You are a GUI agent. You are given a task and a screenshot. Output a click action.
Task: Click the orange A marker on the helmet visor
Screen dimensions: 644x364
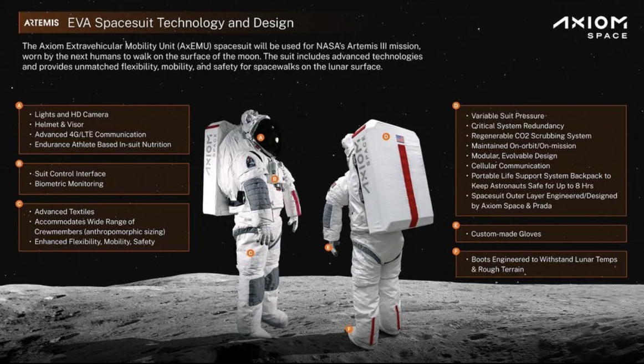(260, 138)
